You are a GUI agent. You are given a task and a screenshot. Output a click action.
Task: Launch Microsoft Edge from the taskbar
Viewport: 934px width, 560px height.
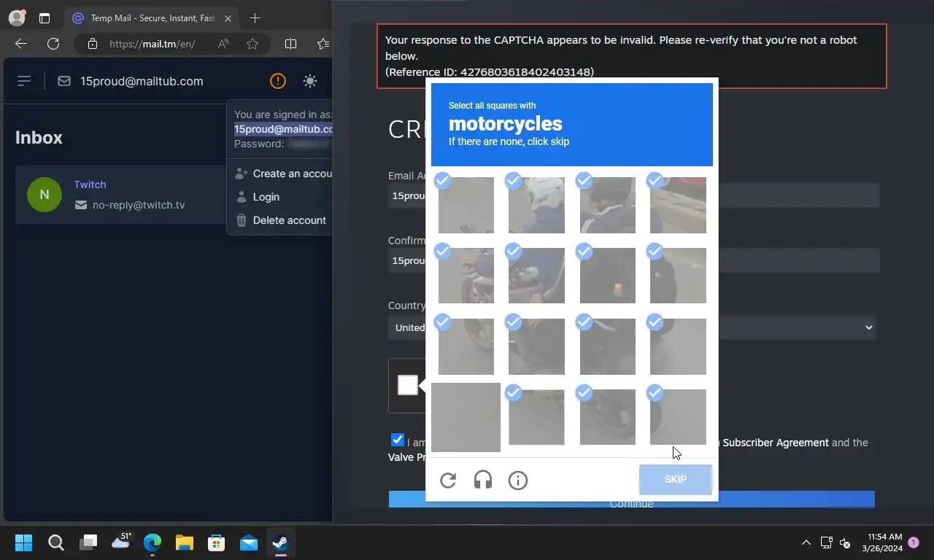[x=153, y=542]
